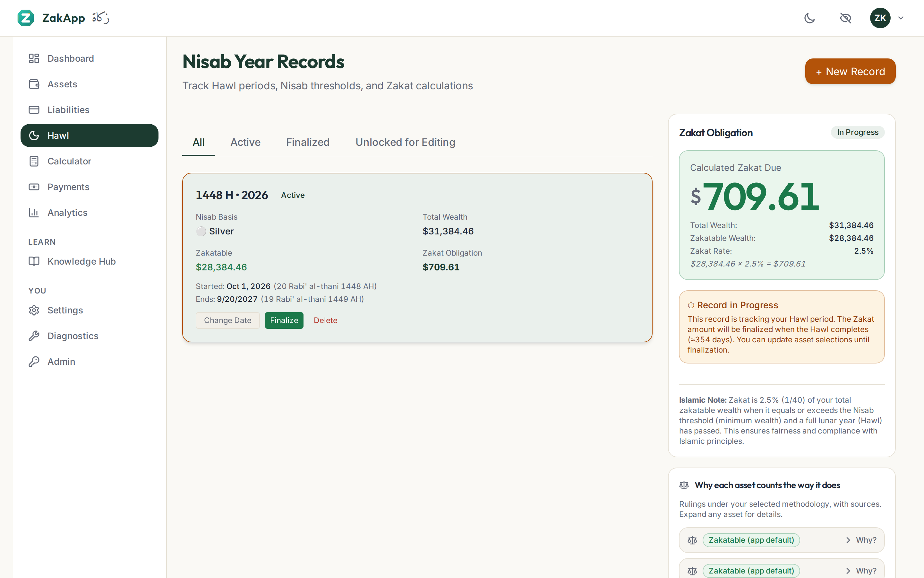Click the $28,384.46 zakatable value in record
The width and height of the screenshot is (924, 578).
(221, 267)
